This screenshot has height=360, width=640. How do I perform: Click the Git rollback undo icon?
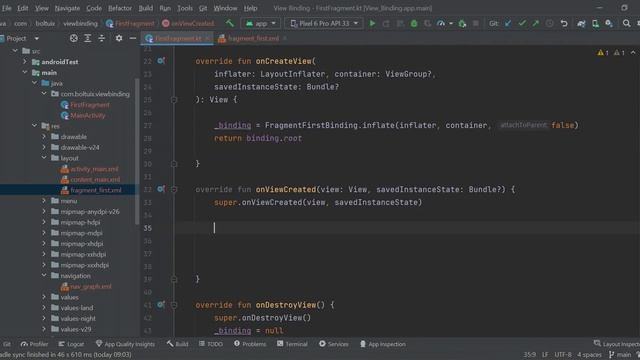pos(564,24)
